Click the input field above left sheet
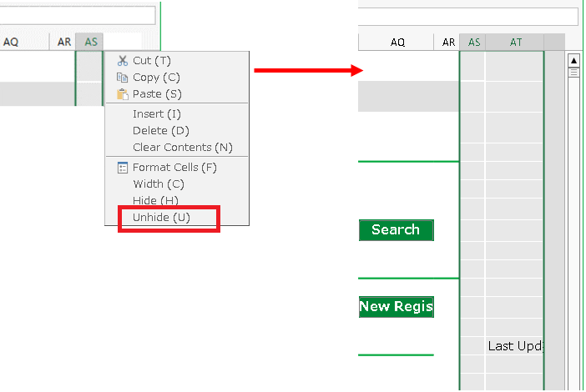 click(78, 15)
